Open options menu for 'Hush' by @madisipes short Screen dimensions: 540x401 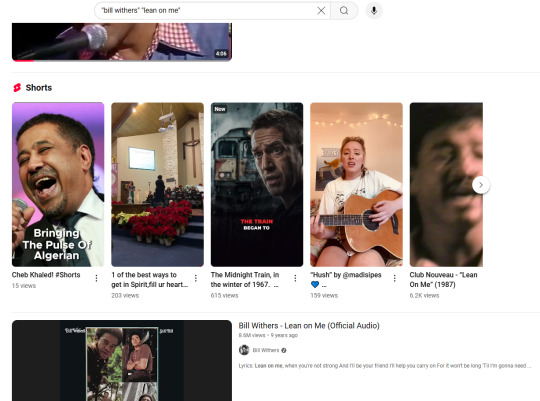(x=395, y=278)
